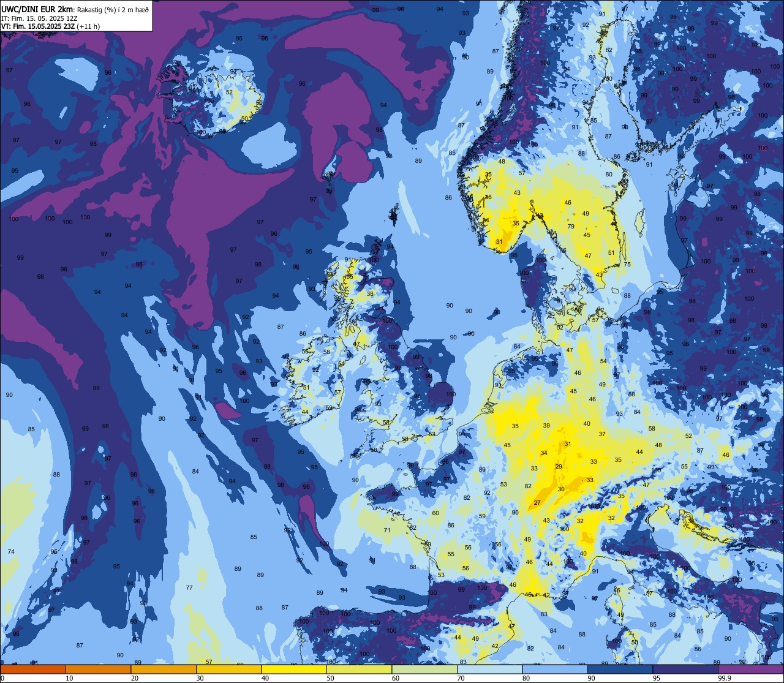
Task: Pick the legend segment between 80 and 90
Action: point(555,669)
